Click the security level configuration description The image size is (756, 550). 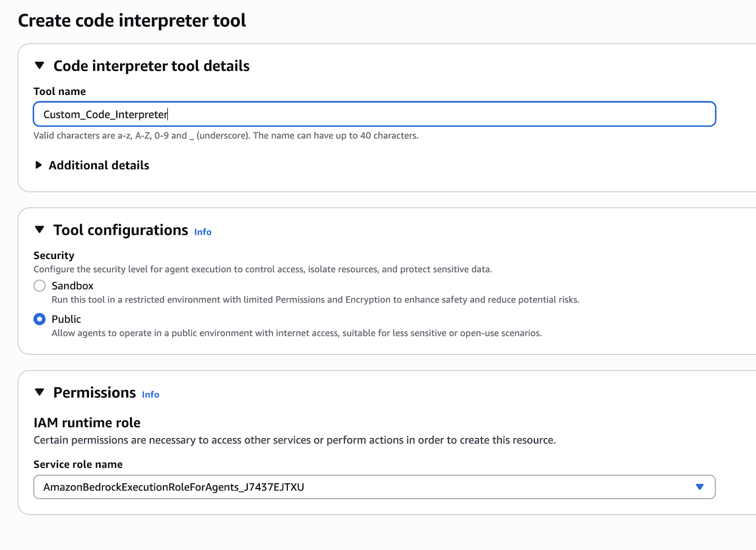(263, 269)
